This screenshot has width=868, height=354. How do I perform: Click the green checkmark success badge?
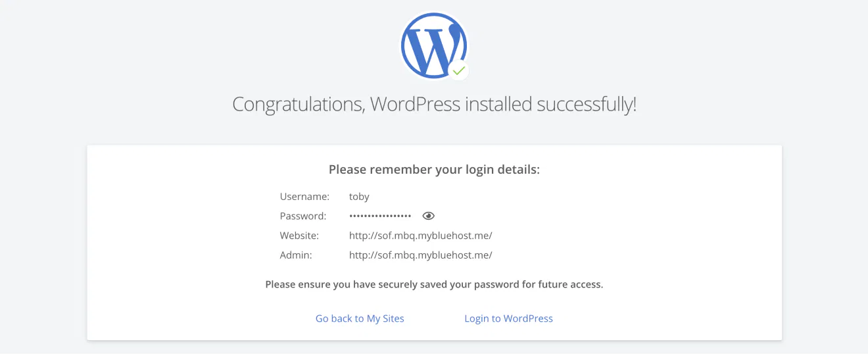(x=458, y=70)
